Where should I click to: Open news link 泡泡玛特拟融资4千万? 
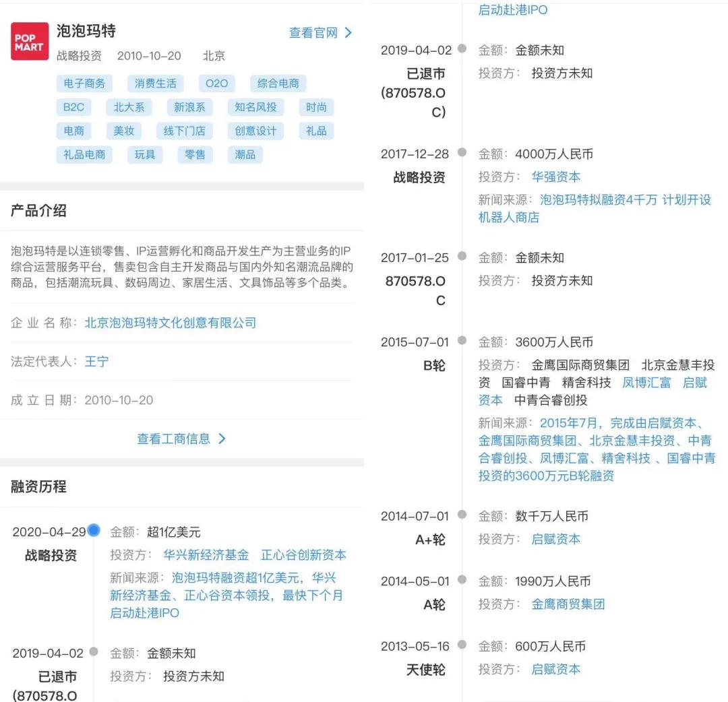click(595, 208)
